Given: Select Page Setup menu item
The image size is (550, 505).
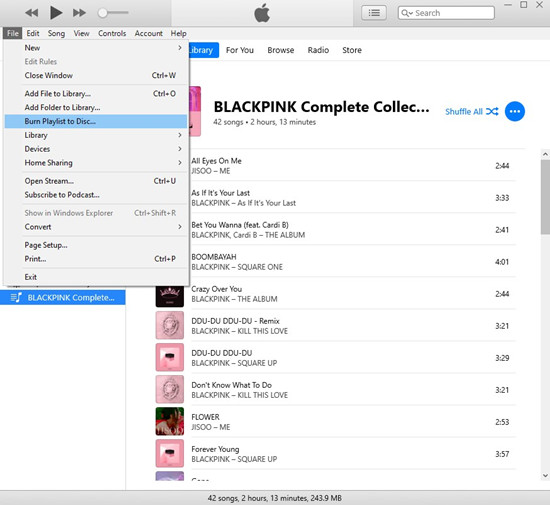Looking at the screenshot, I should (x=96, y=245).
